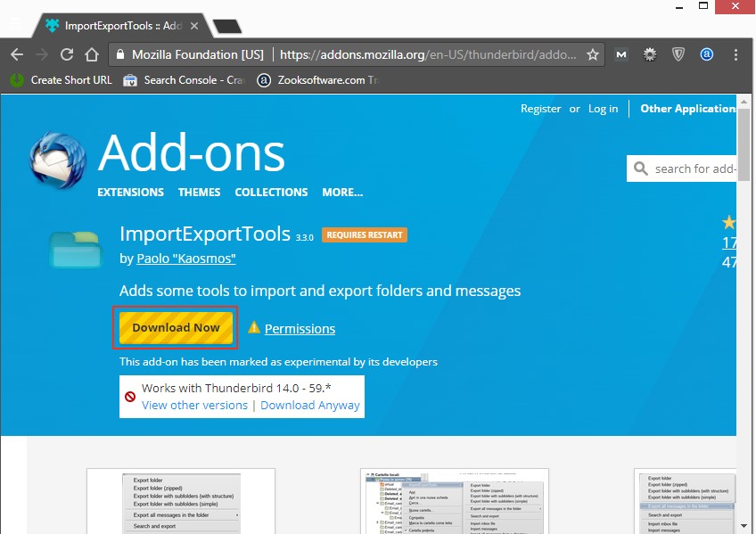Open the EXTENSIONS menu
756x534 pixels.
[x=130, y=193]
